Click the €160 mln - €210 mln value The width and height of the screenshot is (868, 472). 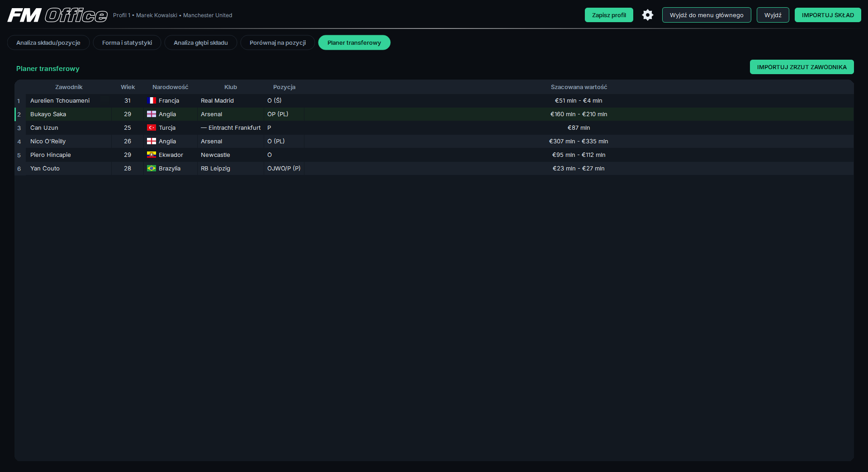click(579, 114)
